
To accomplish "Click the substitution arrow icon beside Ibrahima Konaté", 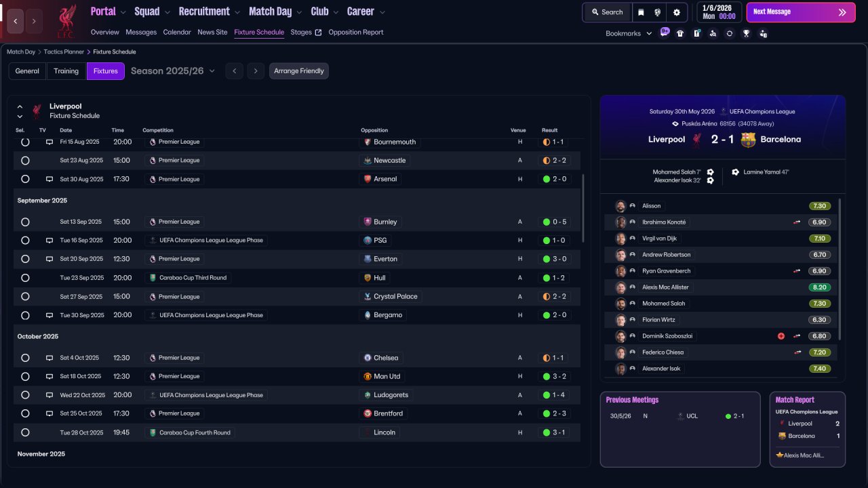I will click(797, 222).
